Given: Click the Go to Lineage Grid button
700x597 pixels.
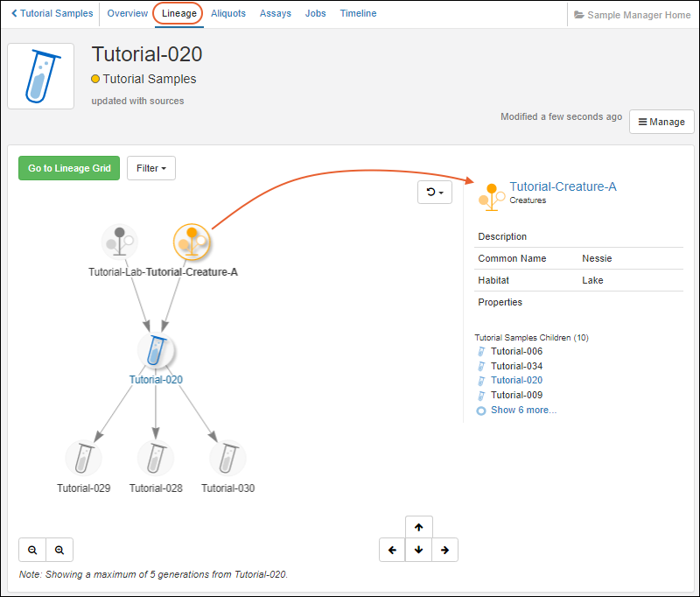Looking at the screenshot, I should click(x=69, y=168).
